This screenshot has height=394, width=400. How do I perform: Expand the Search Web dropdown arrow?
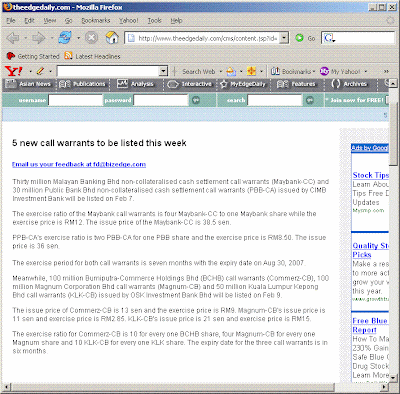click(221, 71)
